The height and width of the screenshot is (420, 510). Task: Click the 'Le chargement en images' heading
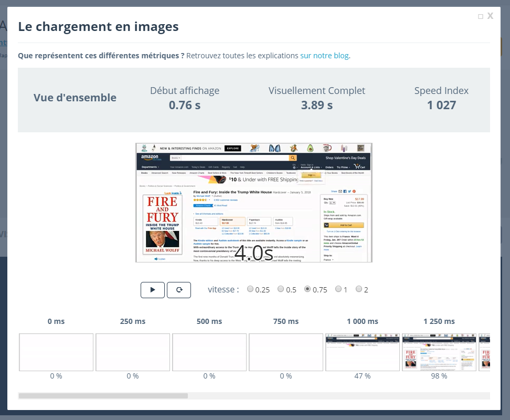pyautogui.click(x=98, y=27)
